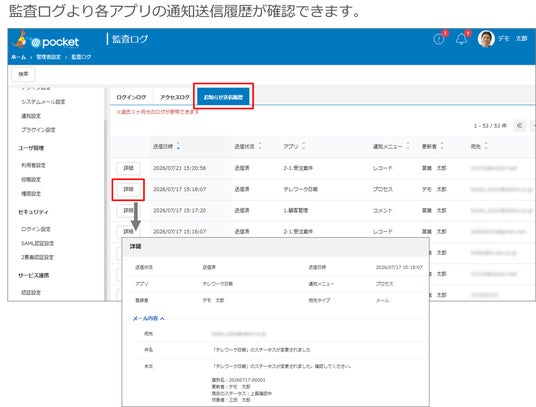
Task: Click the user avatar picture
Action: pyautogui.click(x=486, y=39)
